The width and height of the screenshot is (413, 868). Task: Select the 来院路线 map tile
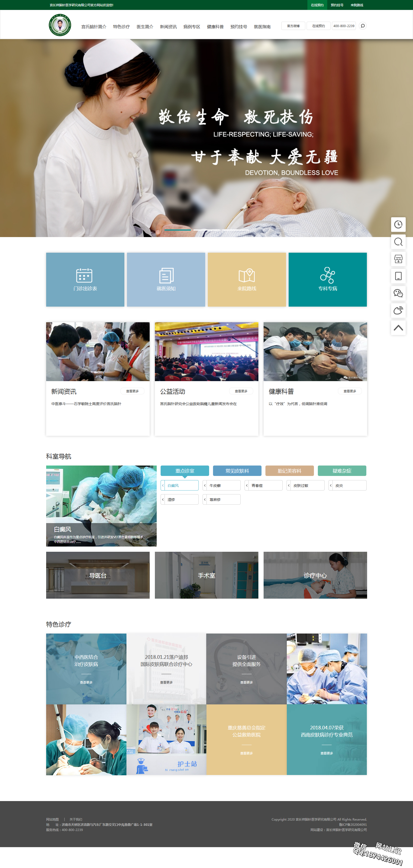247,280
